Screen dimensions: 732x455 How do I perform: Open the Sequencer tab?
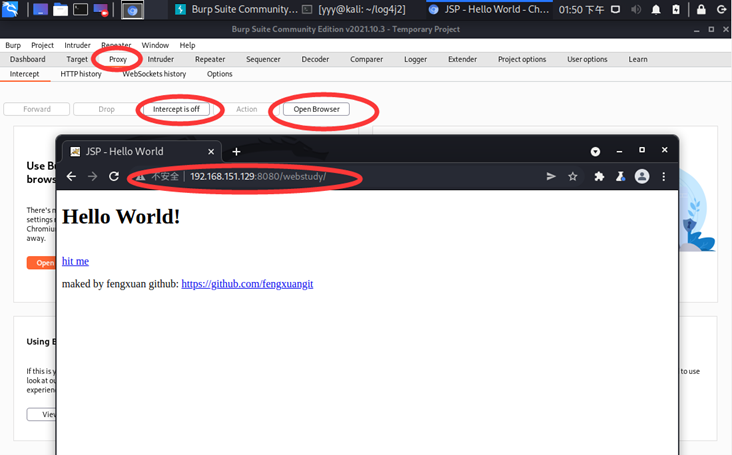[263, 59]
